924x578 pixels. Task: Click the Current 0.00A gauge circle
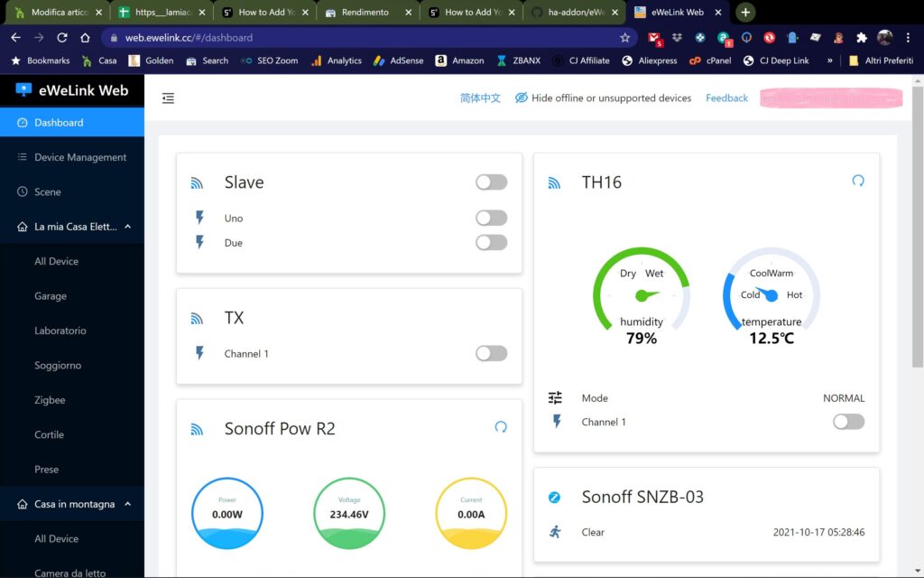[x=471, y=513]
